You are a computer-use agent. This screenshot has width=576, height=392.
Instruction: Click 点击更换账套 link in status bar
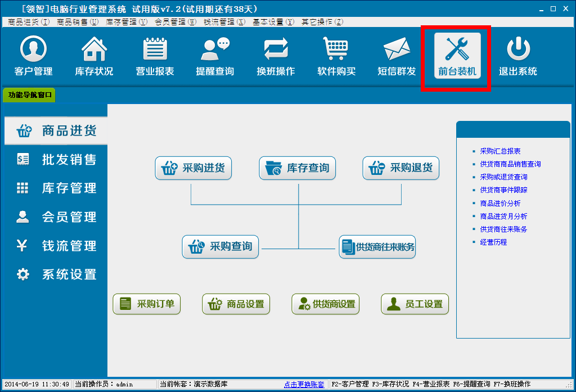pyautogui.click(x=304, y=385)
